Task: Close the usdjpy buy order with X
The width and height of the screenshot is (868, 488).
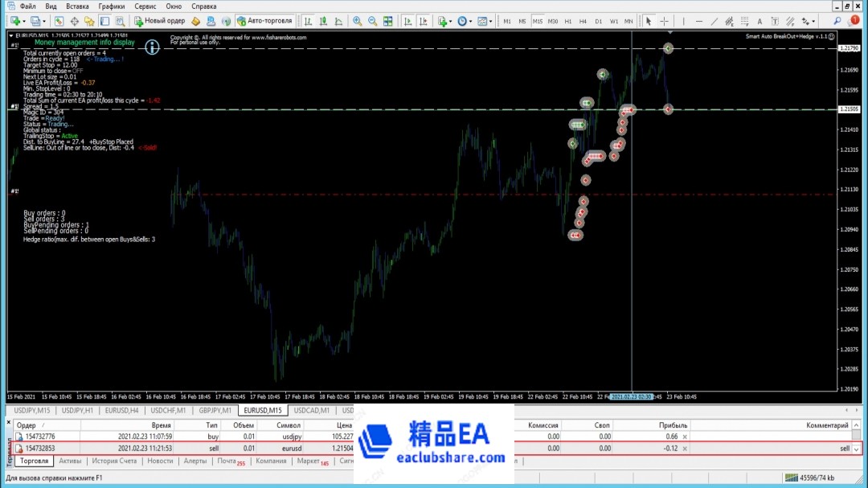Action: (685, 437)
